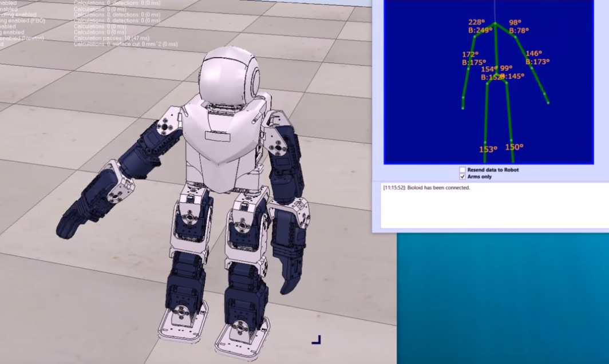Pick the 150° leg angle label
Viewport: 609px width, 364px height.
pos(514,147)
